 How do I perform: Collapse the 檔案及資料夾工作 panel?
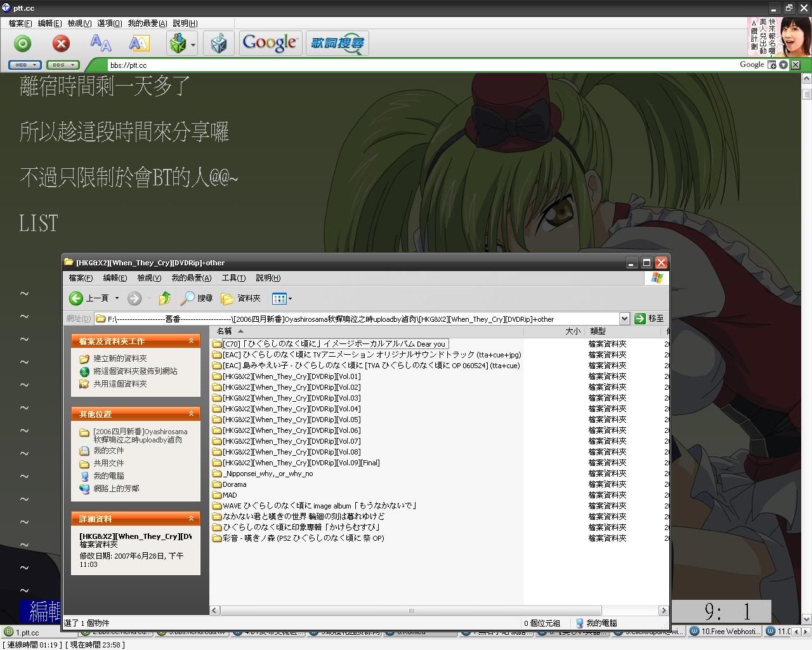coord(191,341)
